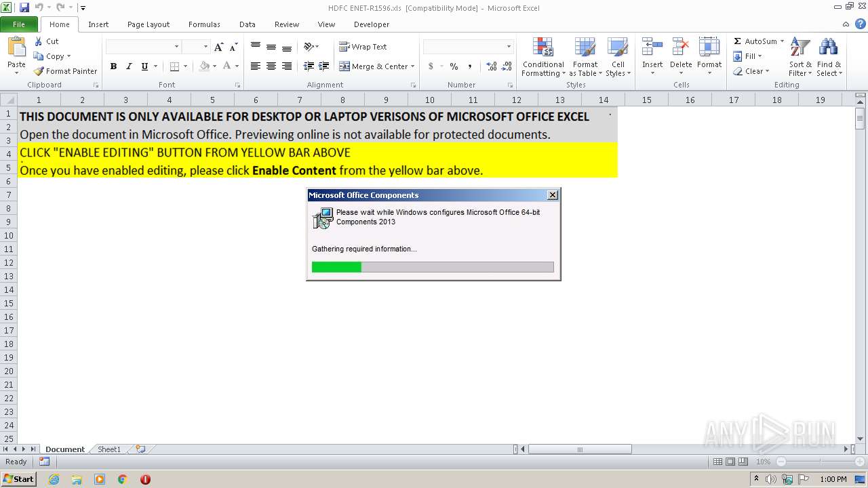The width and height of the screenshot is (868, 488).
Task: Set Middle Align vertical alignment
Action: [x=271, y=47]
